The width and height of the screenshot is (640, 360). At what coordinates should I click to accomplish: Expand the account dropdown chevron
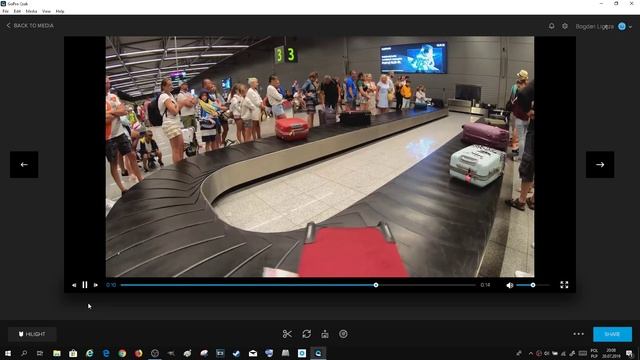630,27
